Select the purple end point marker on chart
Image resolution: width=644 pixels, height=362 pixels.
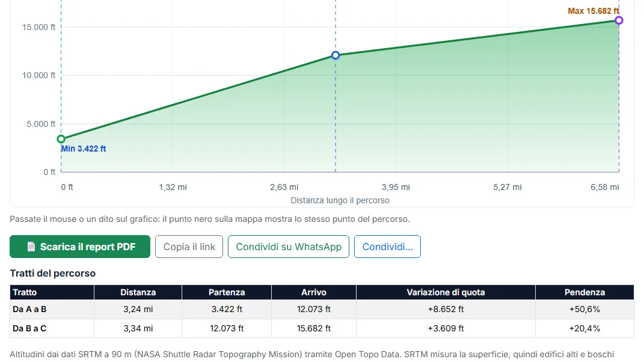[x=619, y=20]
